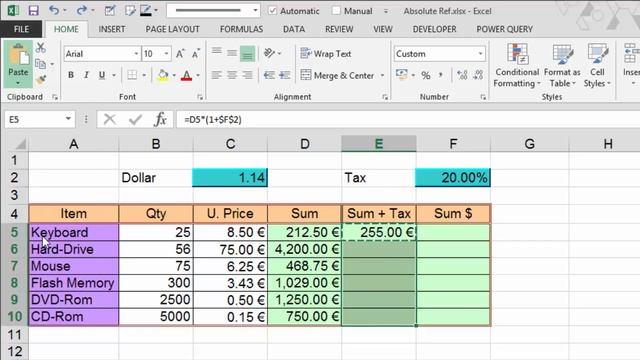Open the Arial font name dropdown
The height and width of the screenshot is (360, 640).
(x=136, y=54)
